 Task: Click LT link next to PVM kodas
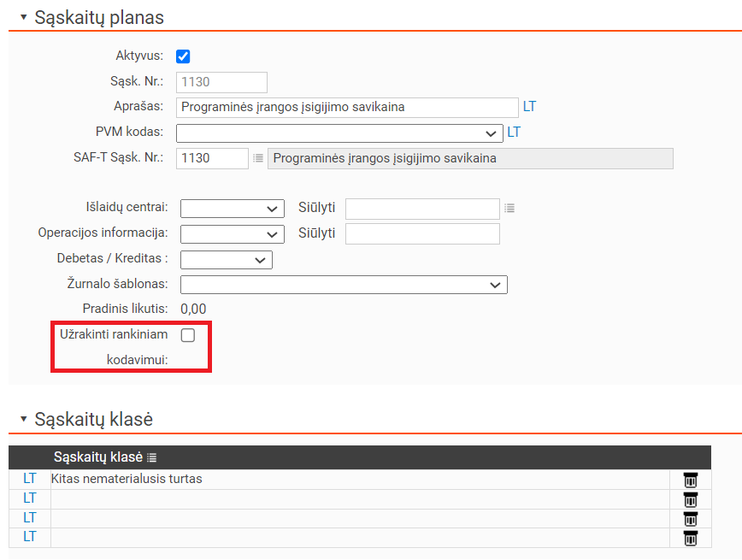click(514, 132)
